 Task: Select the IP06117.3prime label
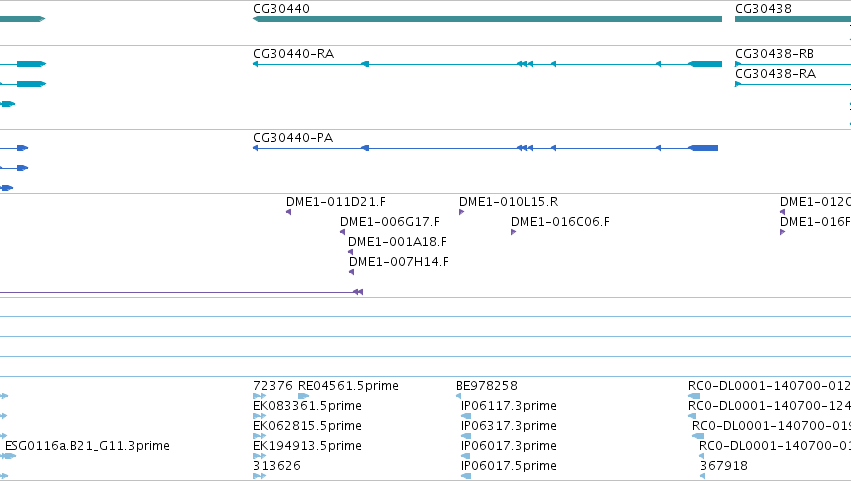(509, 406)
